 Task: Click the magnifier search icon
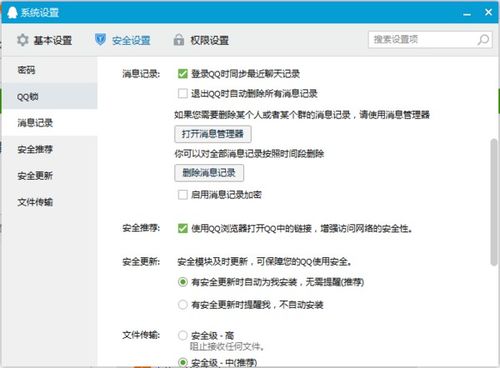(483, 40)
